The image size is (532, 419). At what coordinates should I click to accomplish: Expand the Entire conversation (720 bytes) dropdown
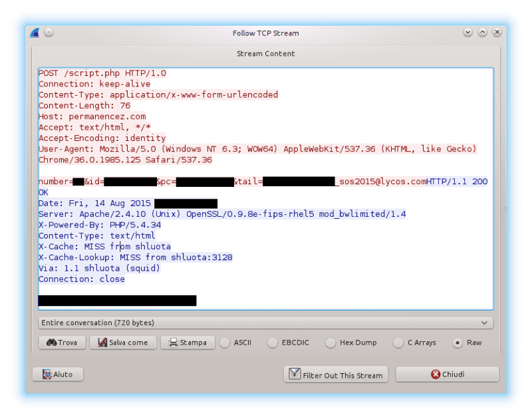[265, 323]
